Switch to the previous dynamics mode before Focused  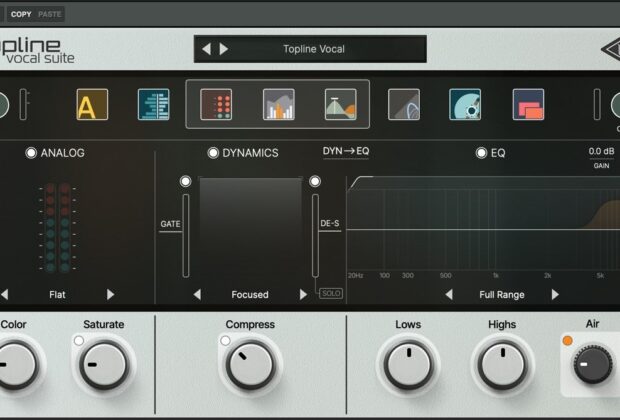point(197,294)
